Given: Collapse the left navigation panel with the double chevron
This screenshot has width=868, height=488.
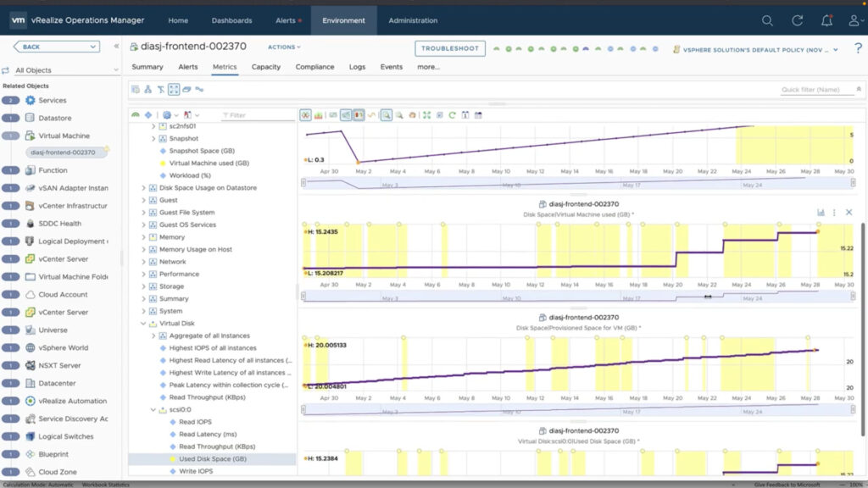Looking at the screenshot, I should click(x=116, y=46).
